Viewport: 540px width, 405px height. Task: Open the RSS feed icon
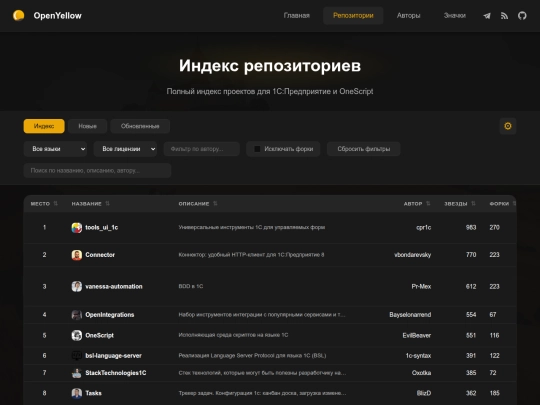click(504, 16)
